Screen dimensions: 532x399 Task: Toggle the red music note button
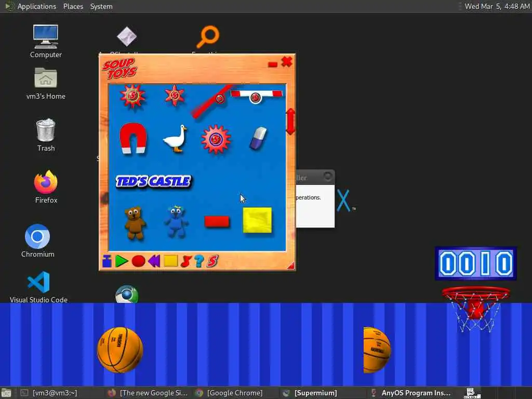point(186,261)
